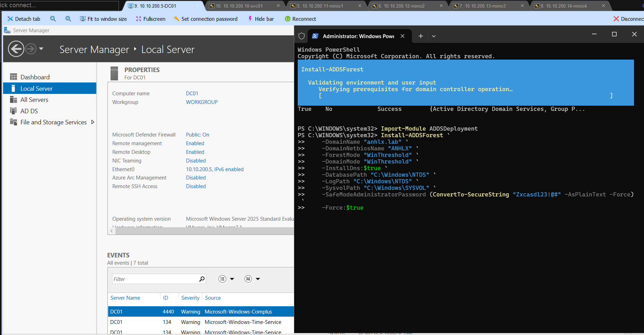Open events list criteria icon
The height and width of the screenshot is (335, 644).
[223, 279]
